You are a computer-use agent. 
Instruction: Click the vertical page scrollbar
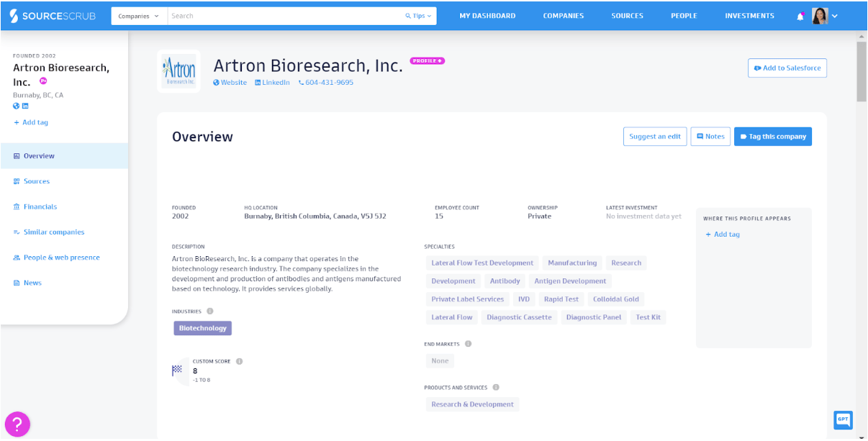862,72
